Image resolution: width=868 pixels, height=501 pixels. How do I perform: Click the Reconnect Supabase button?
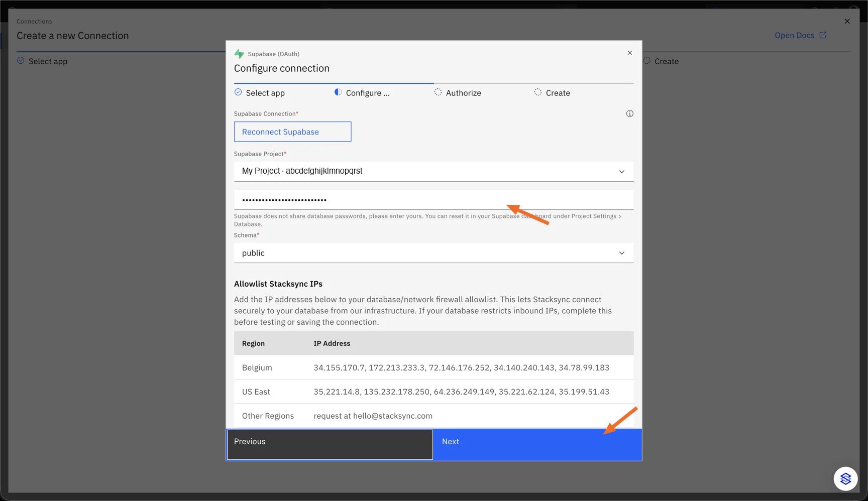(293, 132)
